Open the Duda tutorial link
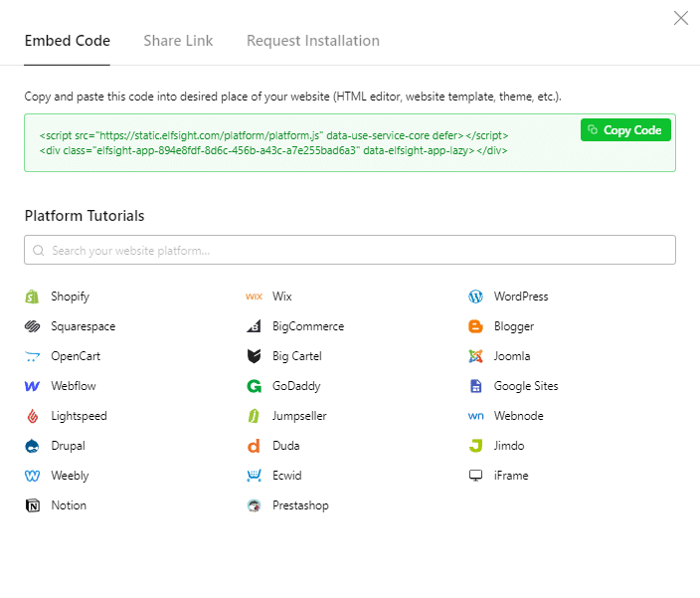The image size is (700, 598). [x=286, y=446]
